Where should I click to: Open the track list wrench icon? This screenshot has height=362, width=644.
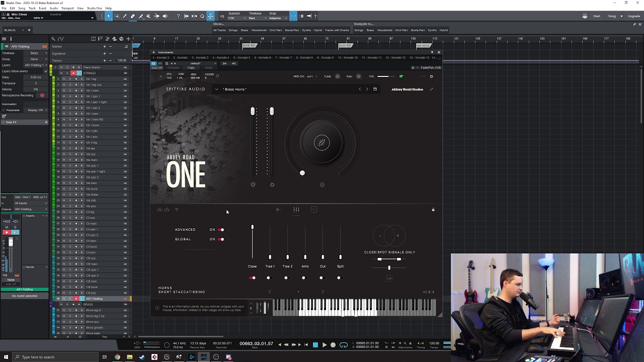(53, 39)
